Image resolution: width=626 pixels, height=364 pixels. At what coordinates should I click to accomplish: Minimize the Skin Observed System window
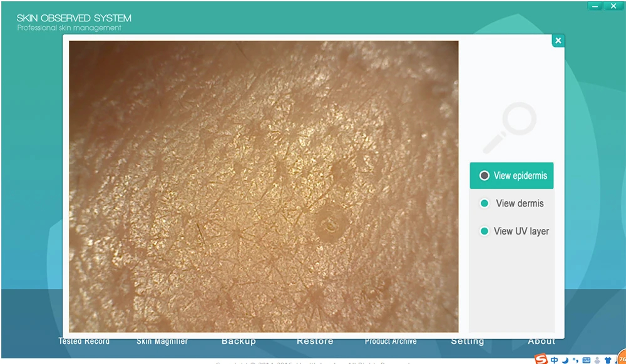point(595,6)
